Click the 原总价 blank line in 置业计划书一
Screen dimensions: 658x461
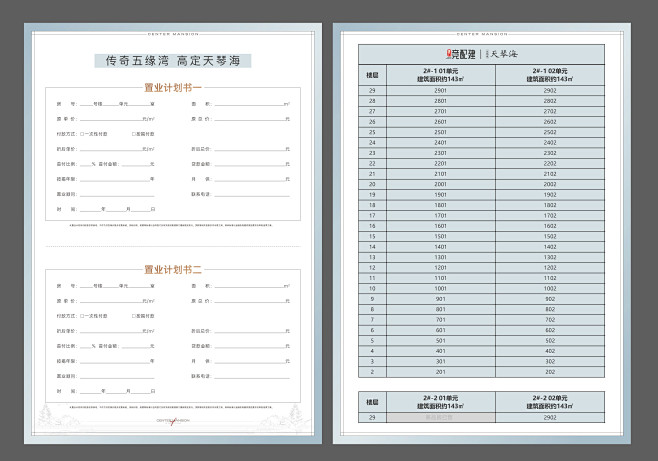[250, 120]
